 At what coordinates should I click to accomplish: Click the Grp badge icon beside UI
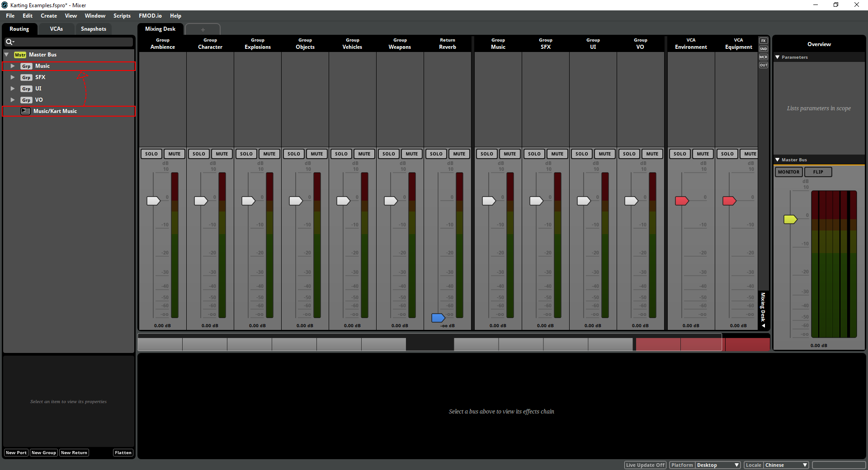[26, 89]
